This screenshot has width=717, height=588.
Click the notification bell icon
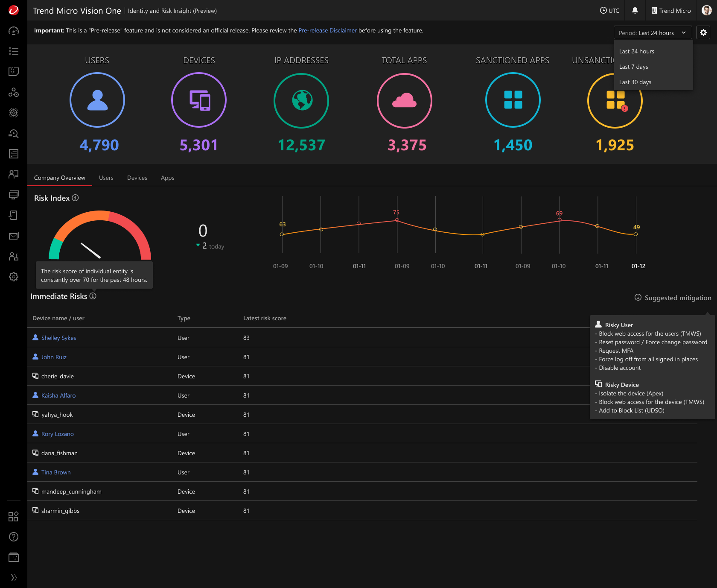635,11
